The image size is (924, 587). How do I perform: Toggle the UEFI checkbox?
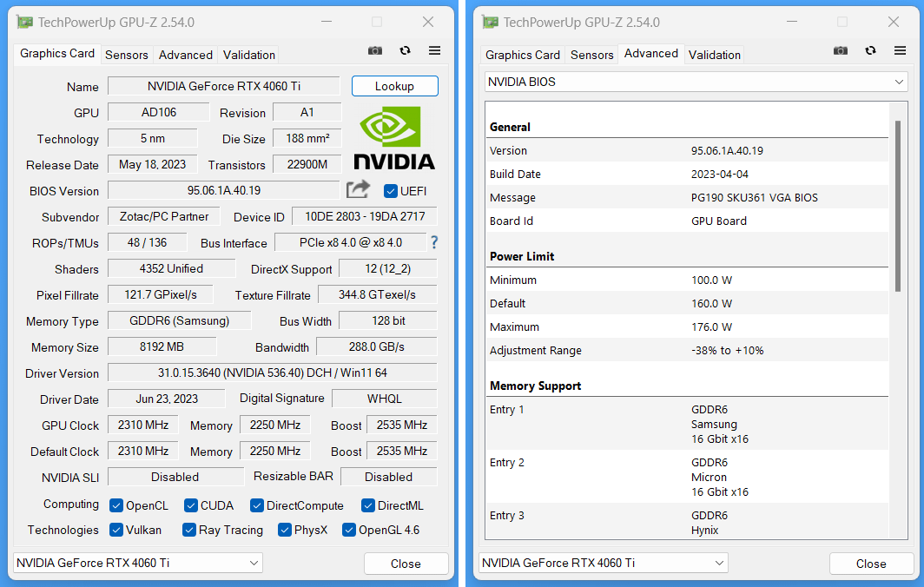click(x=390, y=191)
